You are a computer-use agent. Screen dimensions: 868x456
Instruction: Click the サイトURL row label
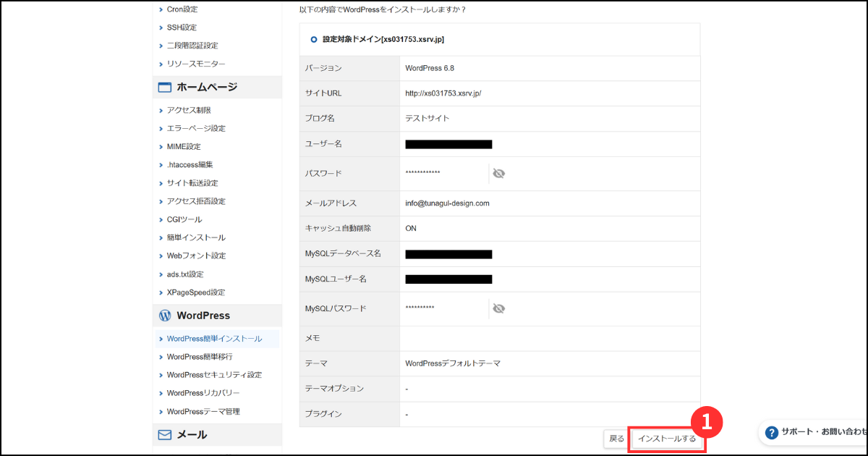click(323, 93)
